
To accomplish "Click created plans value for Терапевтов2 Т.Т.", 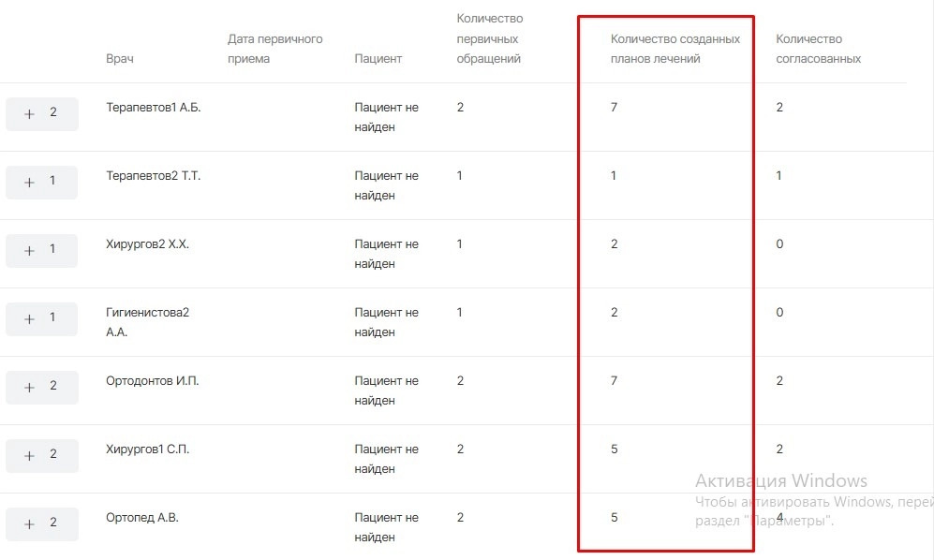I will tap(614, 176).
